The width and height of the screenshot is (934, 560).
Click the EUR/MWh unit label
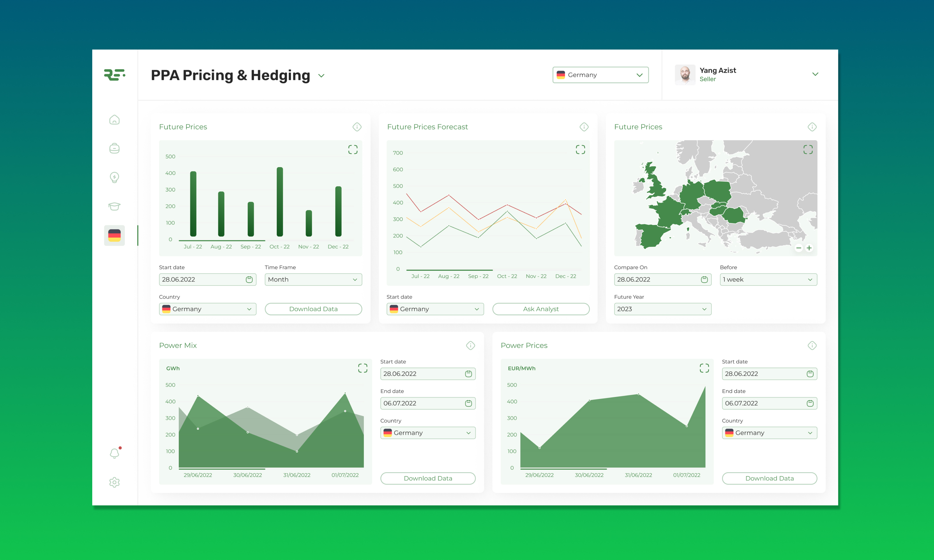(521, 368)
